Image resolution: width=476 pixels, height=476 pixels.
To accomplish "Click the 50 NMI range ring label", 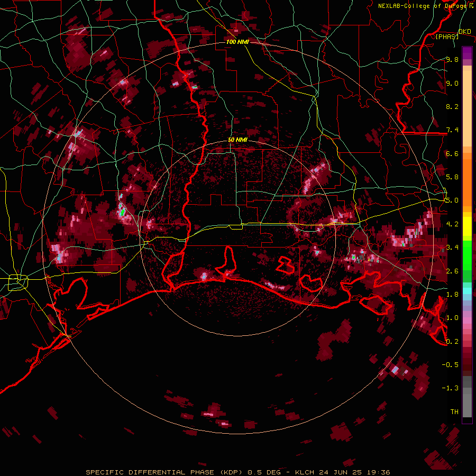I will pyautogui.click(x=237, y=140).
